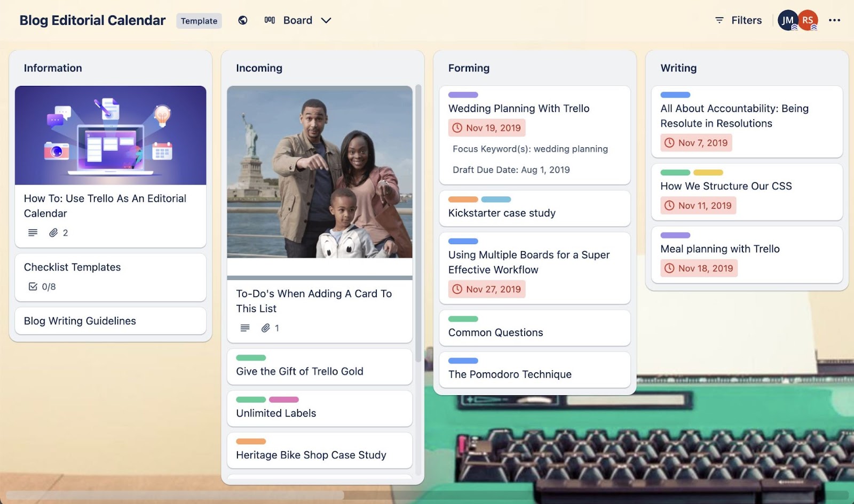The height and width of the screenshot is (504, 854).
Task: Toggle the Nov 7, 2019 due date badge
Action: [695, 142]
